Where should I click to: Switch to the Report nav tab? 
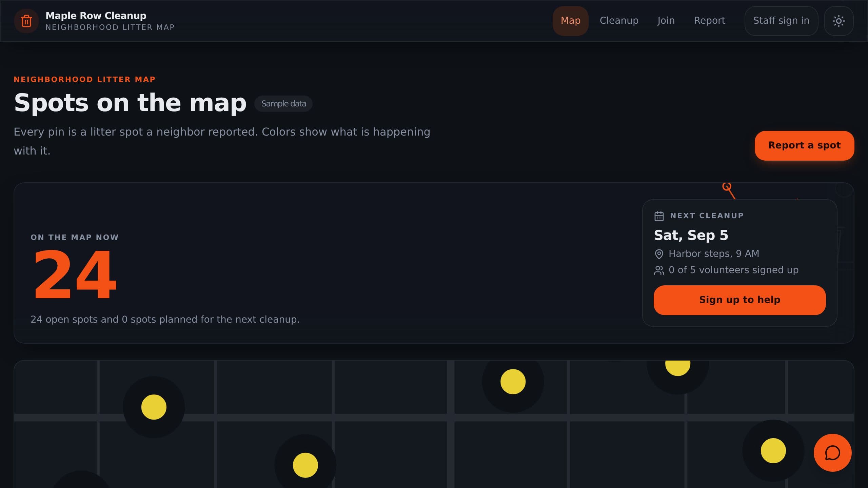[x=709, y=21]
